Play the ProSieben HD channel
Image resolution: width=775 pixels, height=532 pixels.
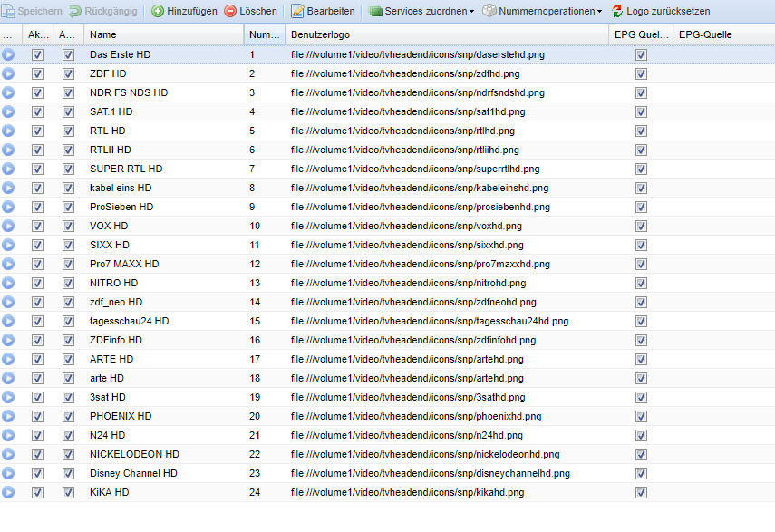click(x=8, y=207)
